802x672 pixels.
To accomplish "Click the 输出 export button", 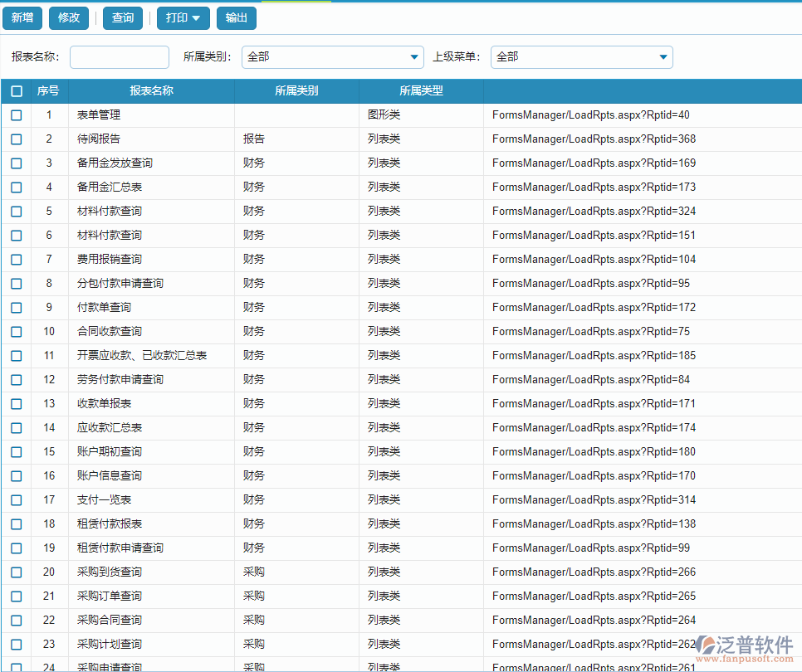I will 237,17.
